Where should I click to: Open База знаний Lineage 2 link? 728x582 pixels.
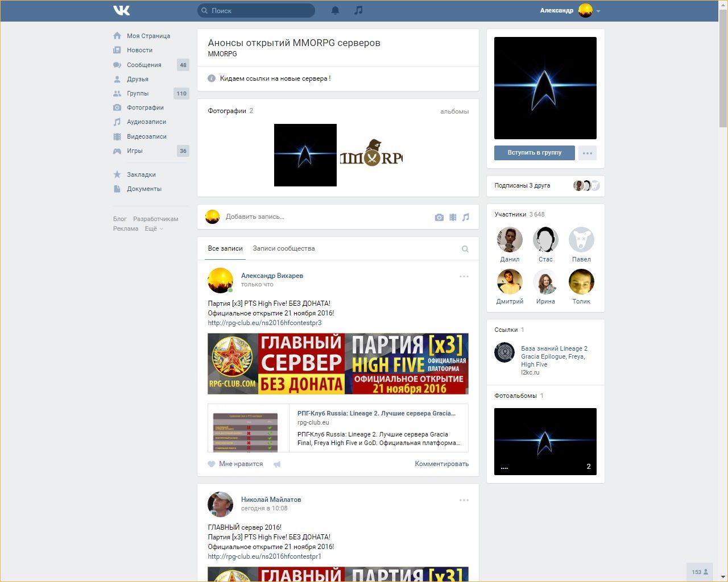[x=554, y=356]
